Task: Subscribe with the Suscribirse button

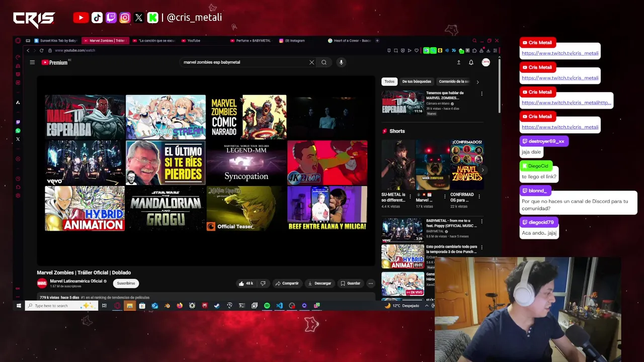Action: (x=126, y=284)
